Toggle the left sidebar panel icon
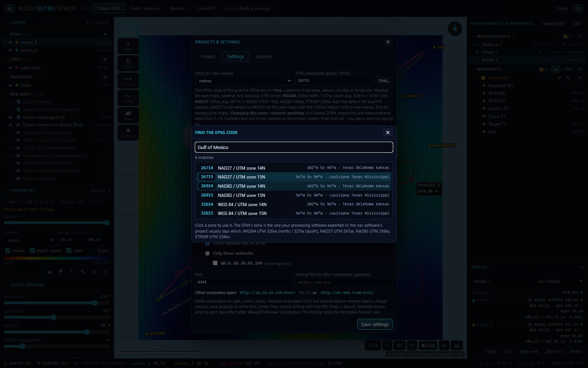The height and width of the screenshot is (368, 588). point(10,8)
